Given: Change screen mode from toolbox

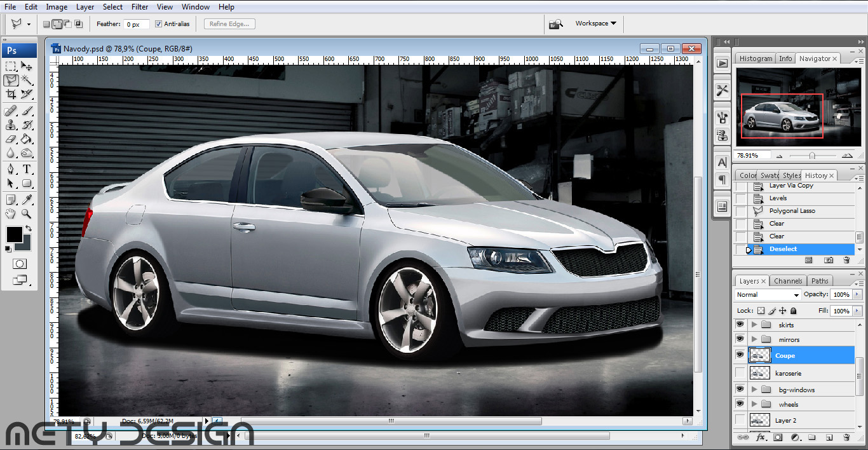Looking at the screenshot, I should 19,280.
